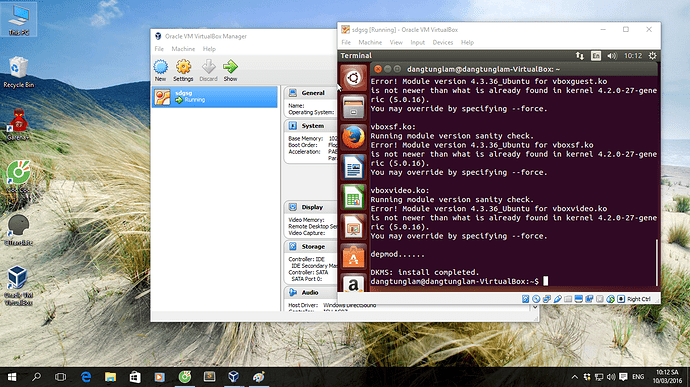
Task: Open Action Center notification icon
Action: (x=623, y=377)
